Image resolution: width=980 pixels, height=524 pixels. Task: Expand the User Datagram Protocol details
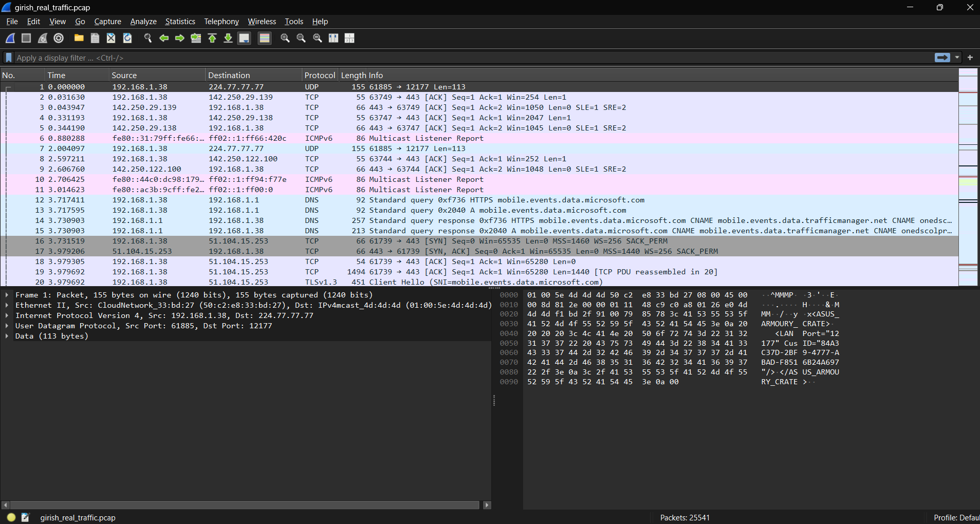click(7, 326)
